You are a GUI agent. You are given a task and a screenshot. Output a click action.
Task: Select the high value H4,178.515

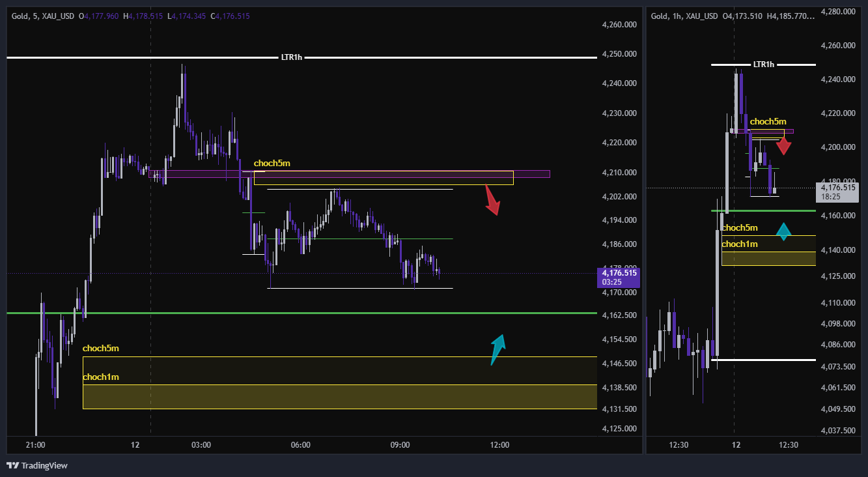point(143,16)
